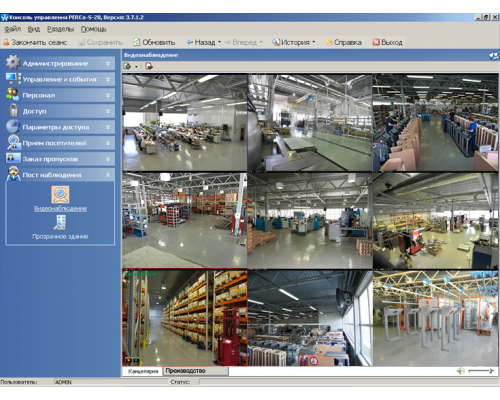Select the warehouse aisle forklift camera feed
The image size is (500, 400).
(x=185, y=318)
